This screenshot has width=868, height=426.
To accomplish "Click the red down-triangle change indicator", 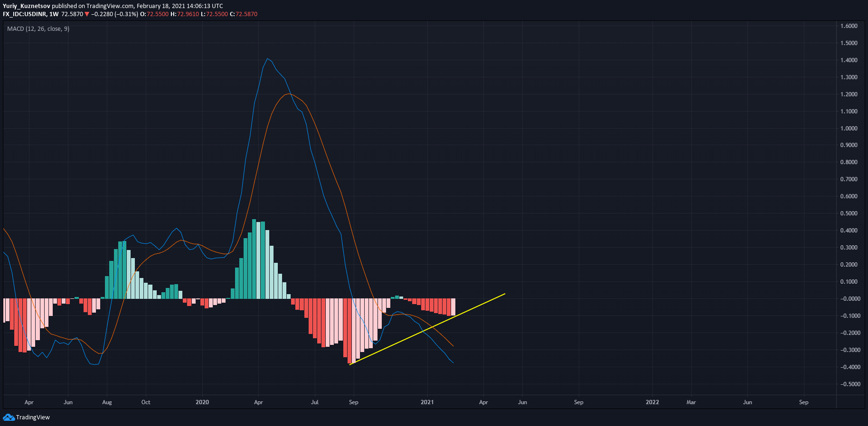I will (x=87, y=14).
